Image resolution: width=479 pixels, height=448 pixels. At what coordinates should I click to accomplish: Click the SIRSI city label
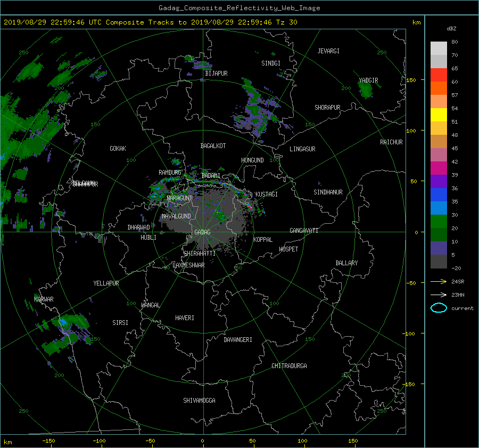[x=120, y=323]
